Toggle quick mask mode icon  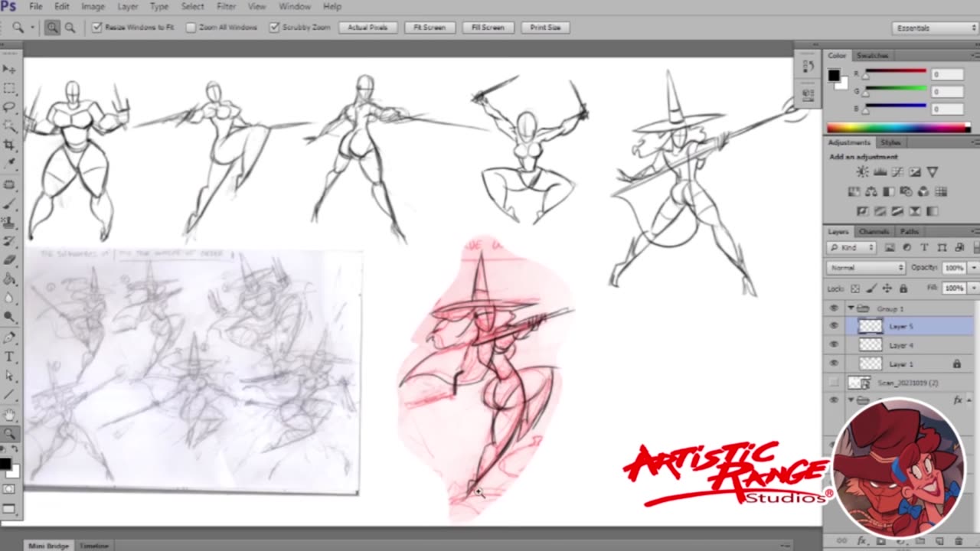pyautogui.click(x=9, y=490)
